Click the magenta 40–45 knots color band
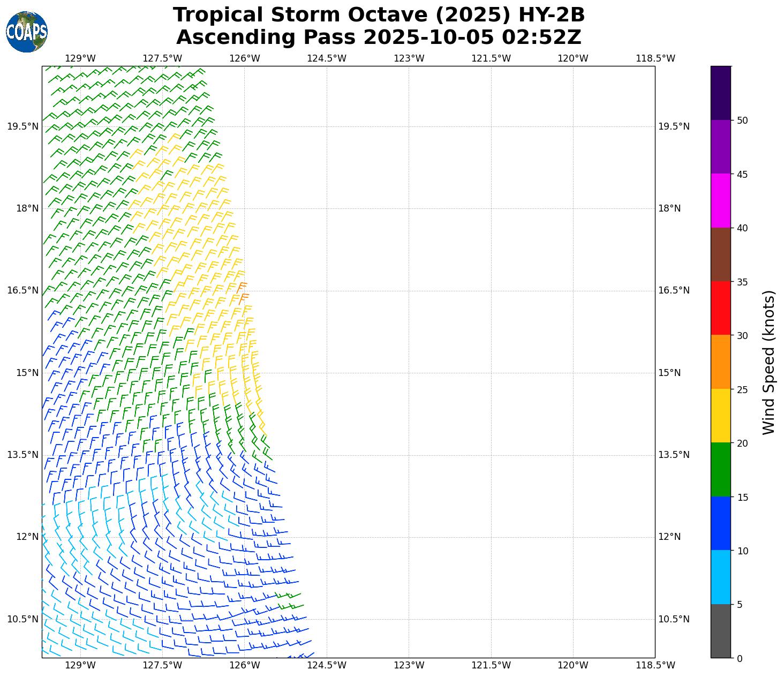The image size is (784, 677). pos(720,200)
